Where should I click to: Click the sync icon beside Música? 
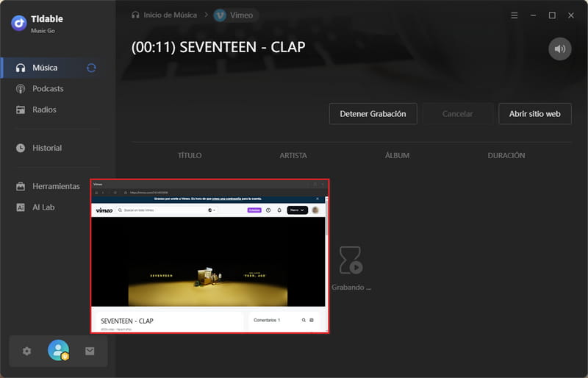pyautogui.click(x=91, y=68)
